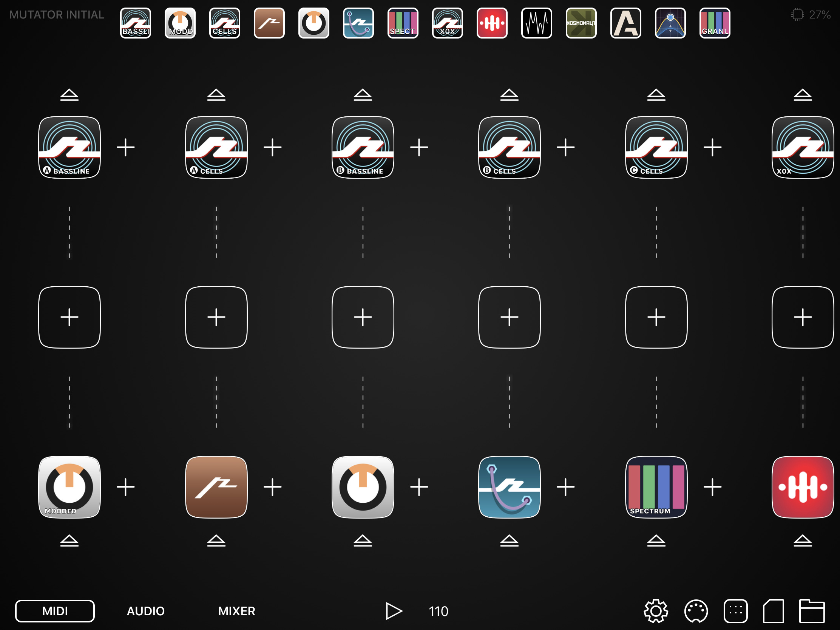The width and height of the screenshot is (840, 630).
Task: Open the letter A plugin icon
Action: point(626,23)
